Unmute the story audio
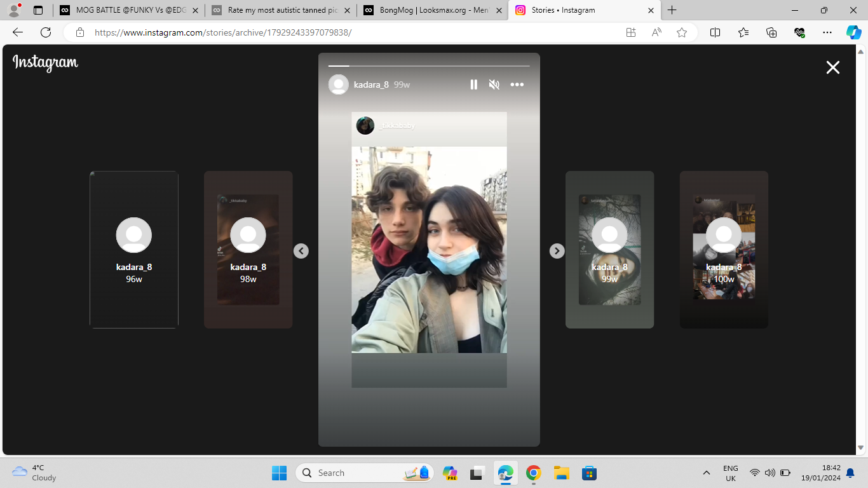Screen dimensions: 868x488 pos(494,85)
